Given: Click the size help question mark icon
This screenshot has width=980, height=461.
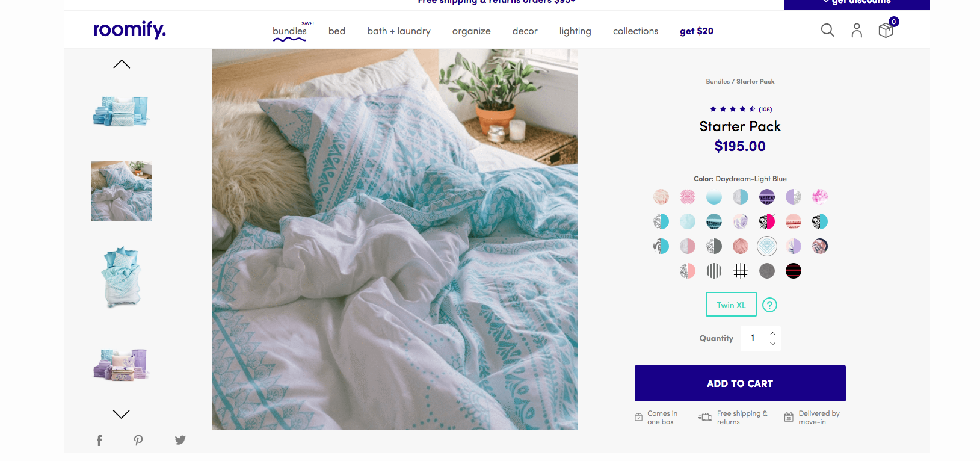Looking at the screenshot, I should click(x=769, y=305).
